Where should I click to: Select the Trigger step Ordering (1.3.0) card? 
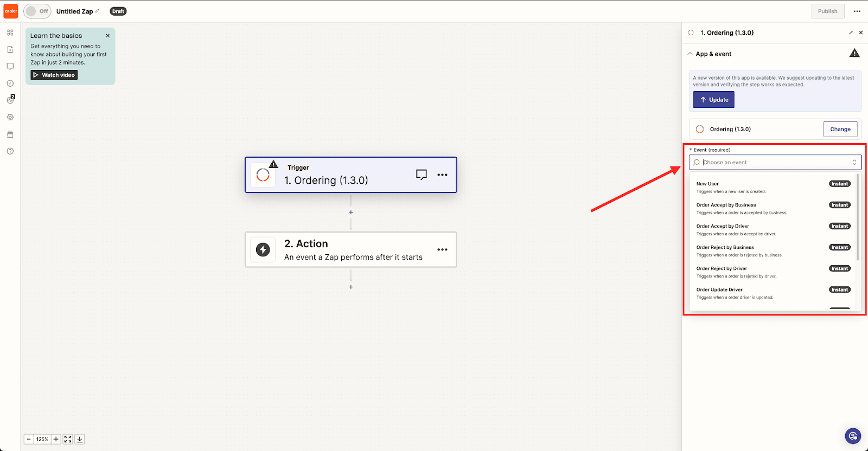click(351, 175)
